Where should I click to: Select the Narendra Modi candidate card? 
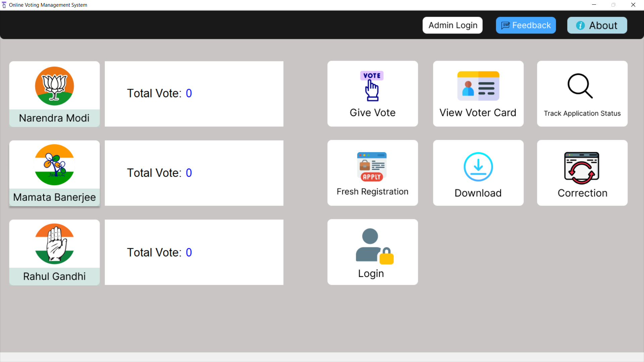54,94
